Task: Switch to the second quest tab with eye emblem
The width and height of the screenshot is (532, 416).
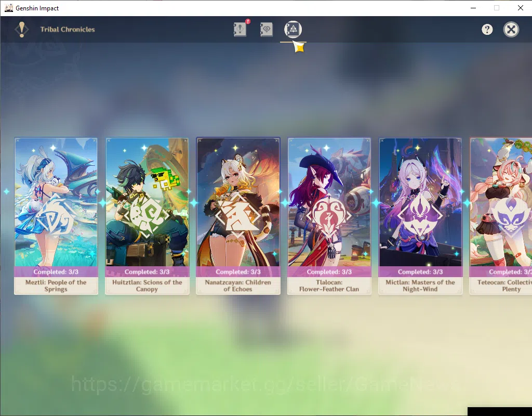Action: (267, 30)
